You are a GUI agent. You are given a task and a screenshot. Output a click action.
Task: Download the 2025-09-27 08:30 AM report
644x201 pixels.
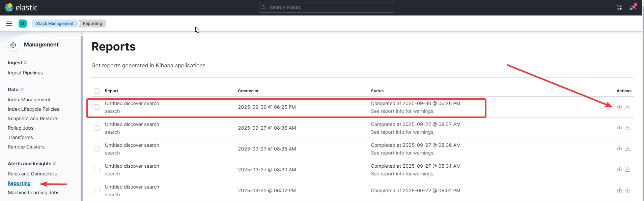click(x=619, y=170)
